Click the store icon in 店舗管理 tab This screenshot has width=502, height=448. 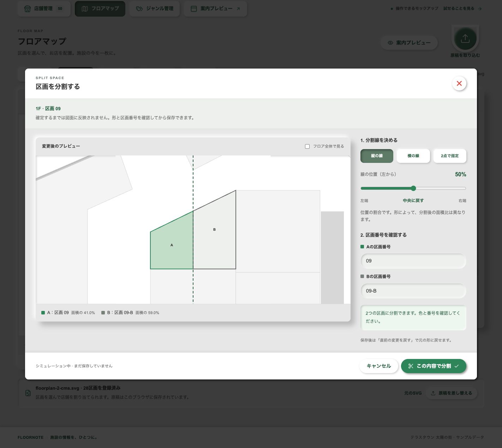click(x=27, y=9)
